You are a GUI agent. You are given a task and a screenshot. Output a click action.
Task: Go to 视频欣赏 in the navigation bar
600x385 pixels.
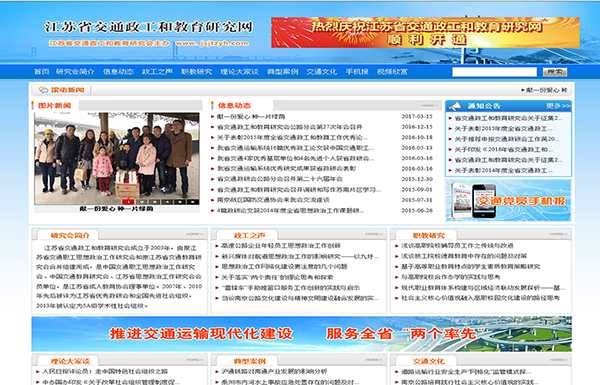(392, 72)
